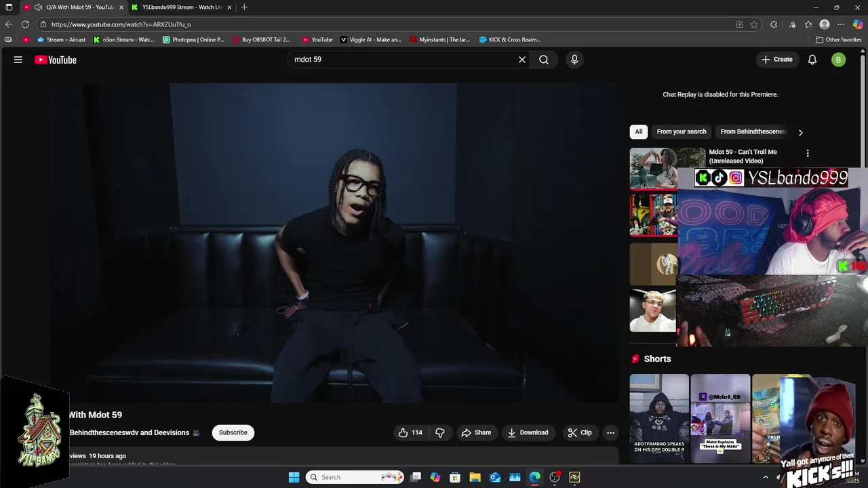Select From Behindthescenes chip
Viewport: 868px width, 488px height.
pos(753,132)
